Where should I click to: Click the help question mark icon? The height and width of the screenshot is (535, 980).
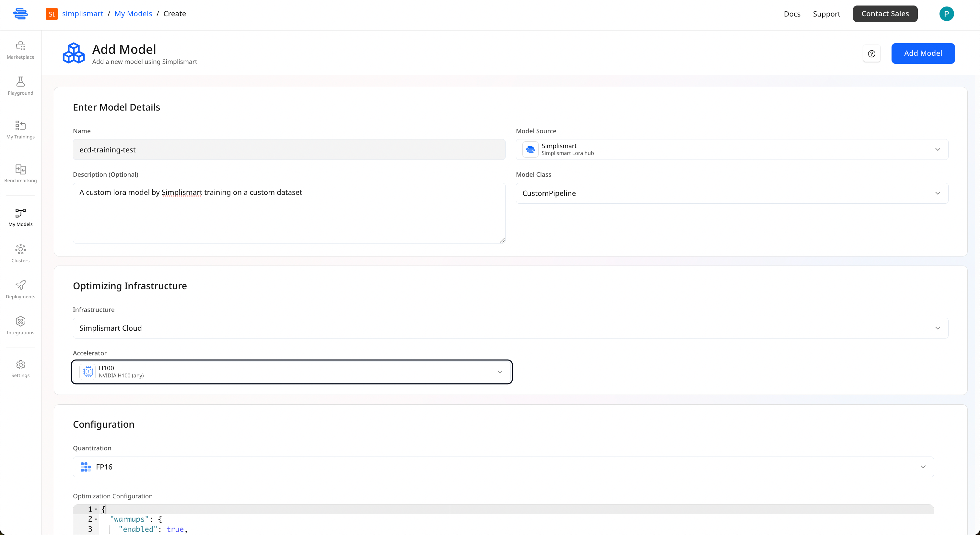click(x=871, y=53)
